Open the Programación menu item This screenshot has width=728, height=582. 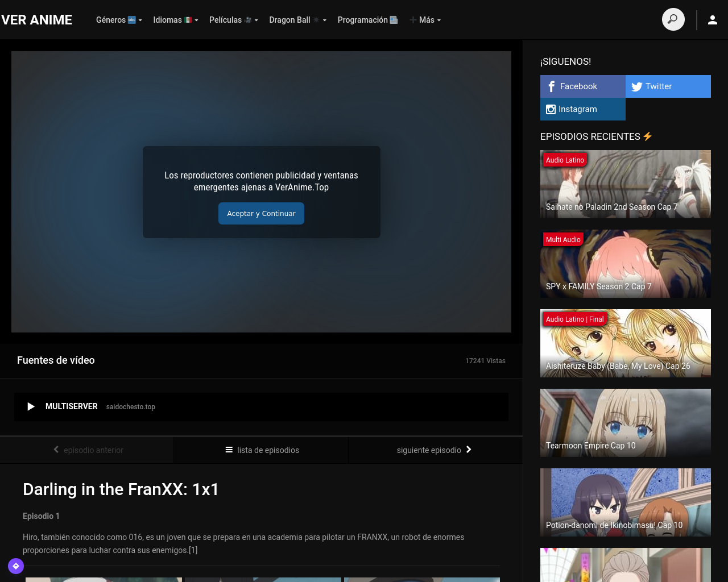click(367, 20)
